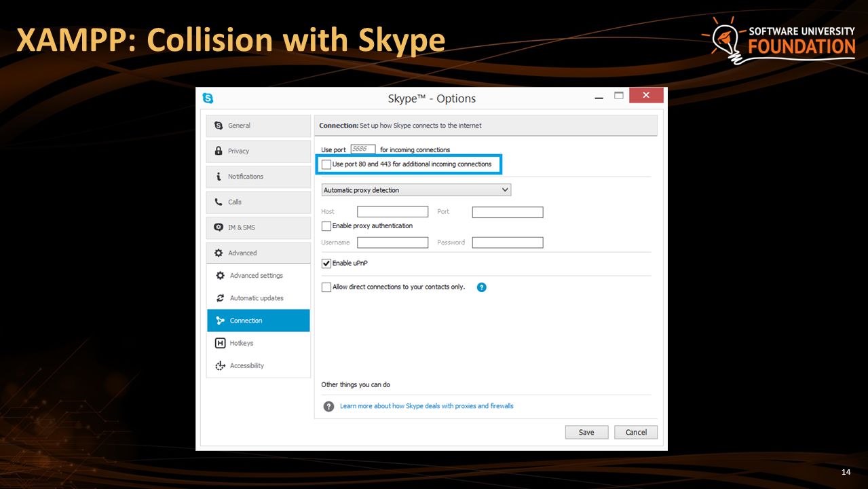The image size is (868, 489).
Task: Enable port 80 and 443 checkbox
Action: [x=327, y=164]
